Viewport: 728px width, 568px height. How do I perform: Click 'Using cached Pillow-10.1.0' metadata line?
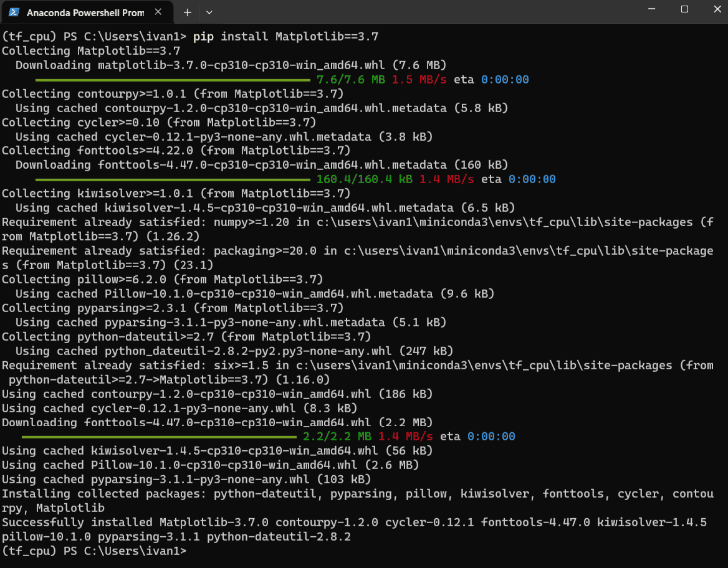(255, 294)
